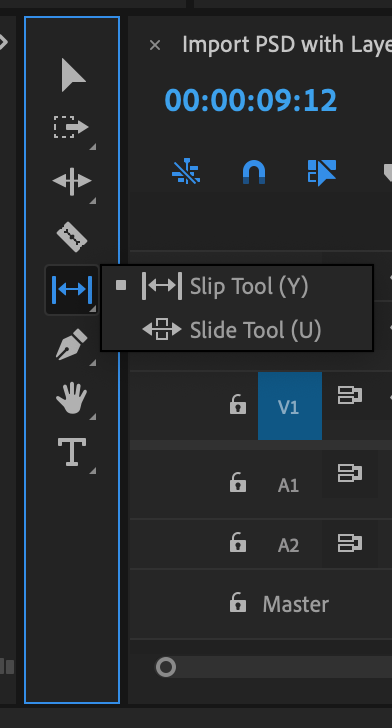Select the Selection arrow tool
This screenshot has height=728, width=392.
click(73, 75)
